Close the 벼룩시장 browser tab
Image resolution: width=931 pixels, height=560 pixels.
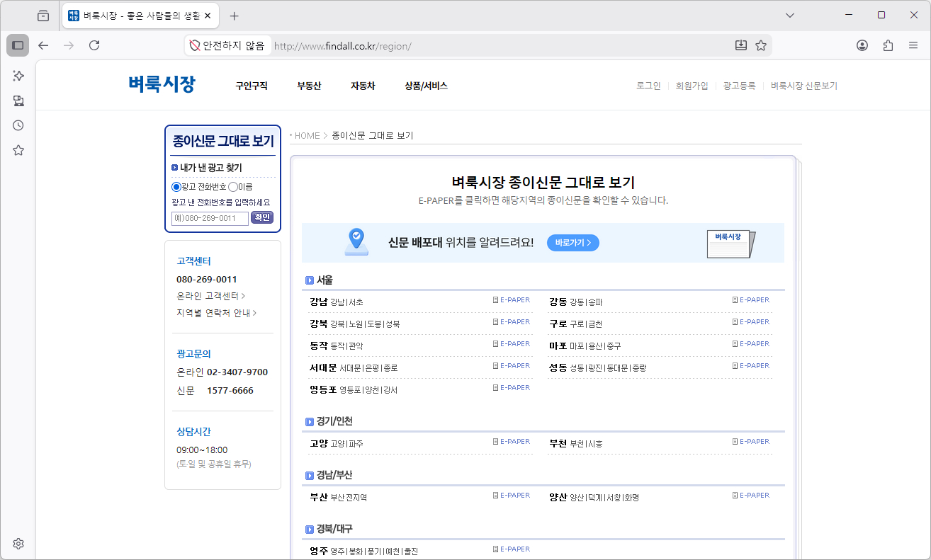click(x=207, y=16)
